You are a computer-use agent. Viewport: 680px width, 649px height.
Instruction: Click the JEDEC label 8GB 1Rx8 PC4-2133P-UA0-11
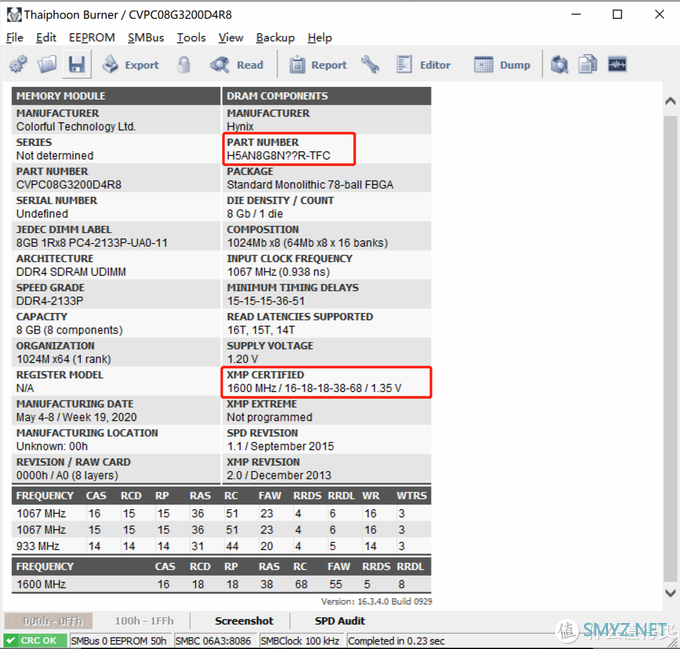92,243
